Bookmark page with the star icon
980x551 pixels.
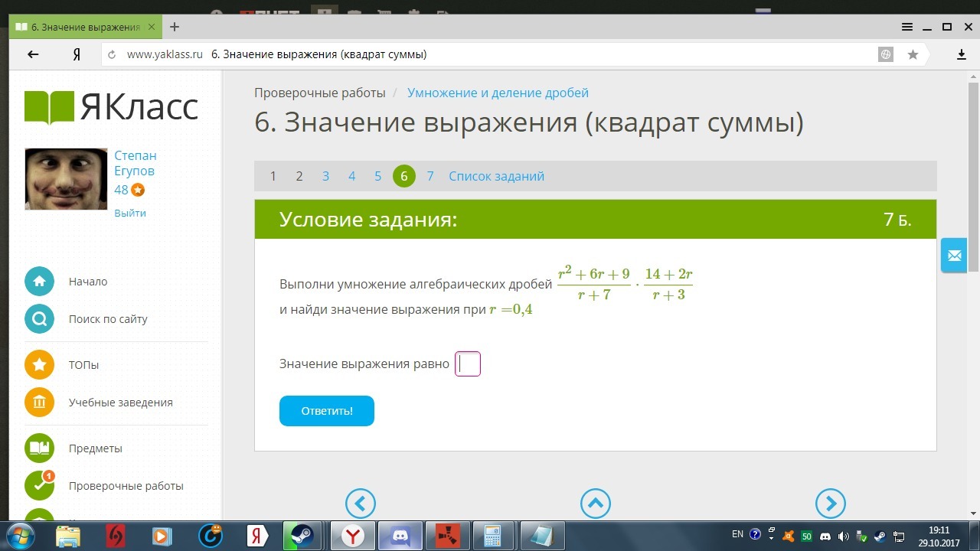(913, 54)
